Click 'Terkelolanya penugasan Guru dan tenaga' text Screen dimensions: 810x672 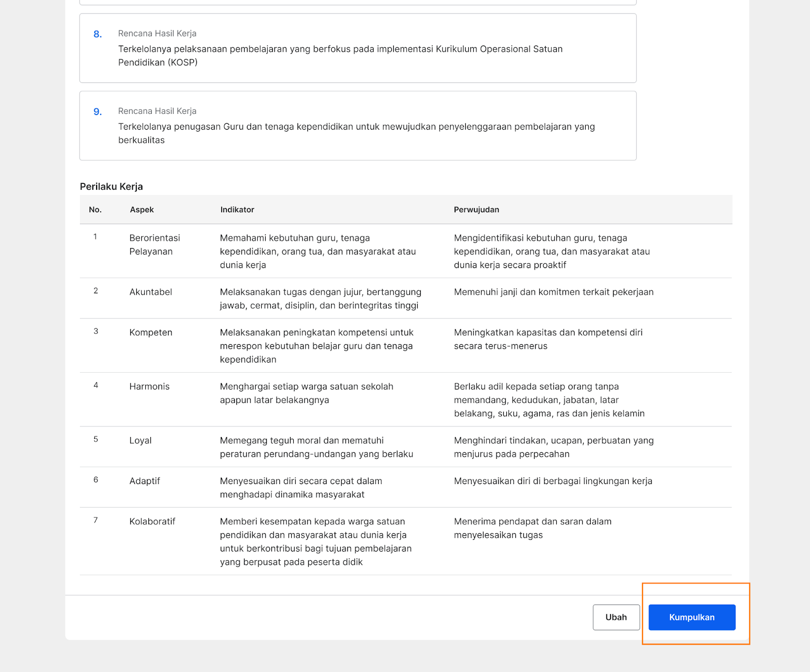356,133
